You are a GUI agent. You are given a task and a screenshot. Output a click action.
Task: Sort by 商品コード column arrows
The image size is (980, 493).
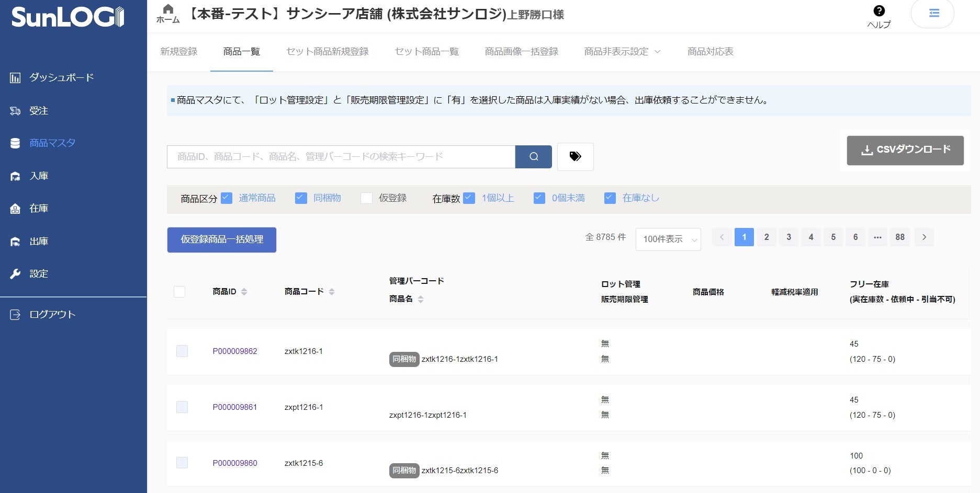coord(331,292)
